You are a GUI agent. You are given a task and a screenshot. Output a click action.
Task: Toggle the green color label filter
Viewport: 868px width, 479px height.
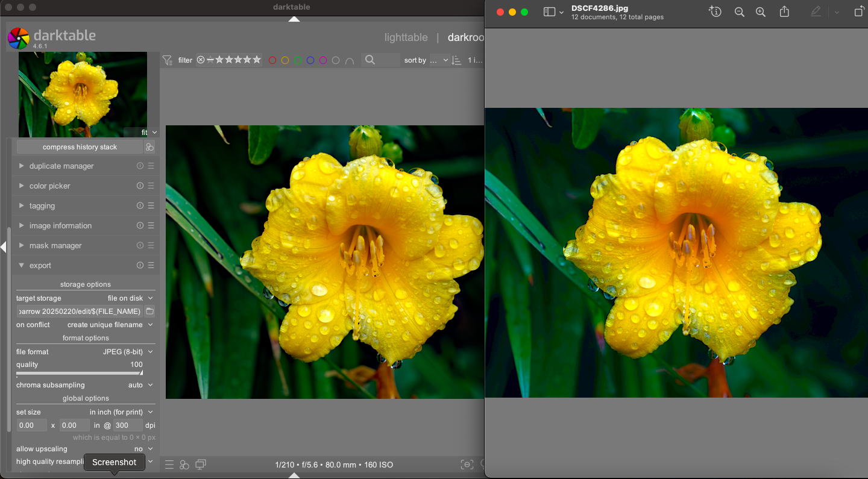[x=298, y=60]
